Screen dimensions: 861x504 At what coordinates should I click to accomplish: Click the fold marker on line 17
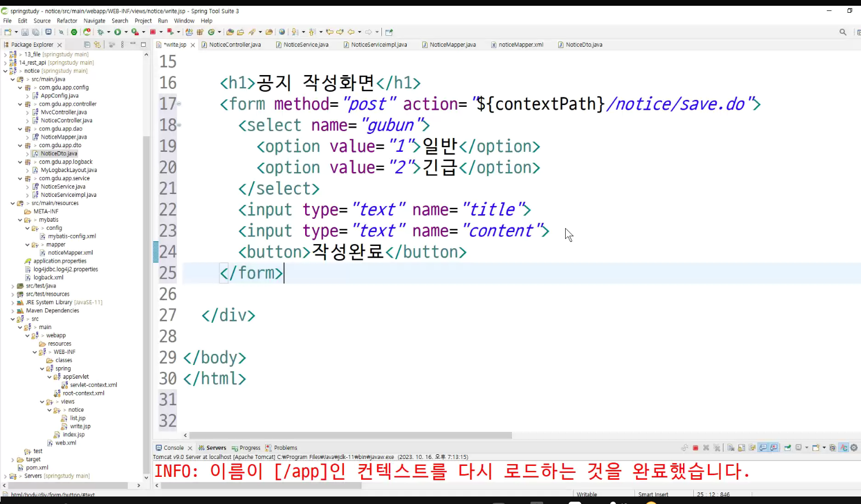pyautogui.click(x=179, y=104)
